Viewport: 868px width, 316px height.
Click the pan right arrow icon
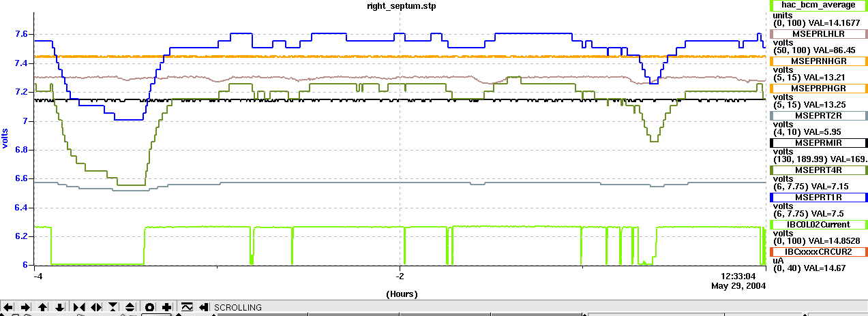click(x=25, y=307)
